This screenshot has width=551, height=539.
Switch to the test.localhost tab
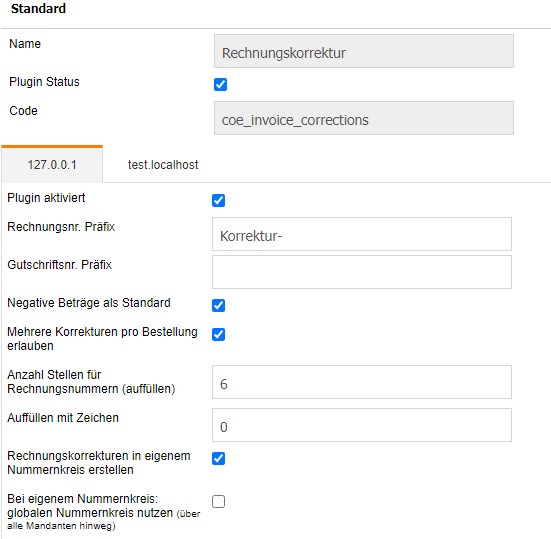tap(163, 164)
